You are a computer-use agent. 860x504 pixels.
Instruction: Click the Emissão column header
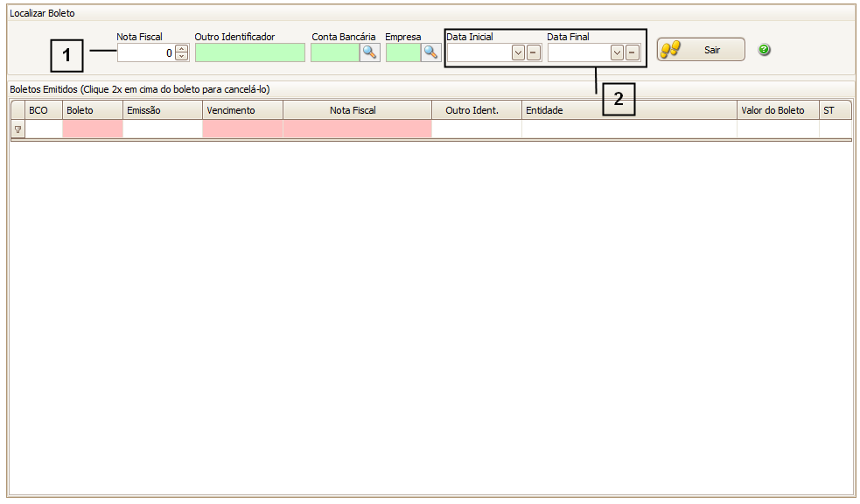click(x=162, y=110)
